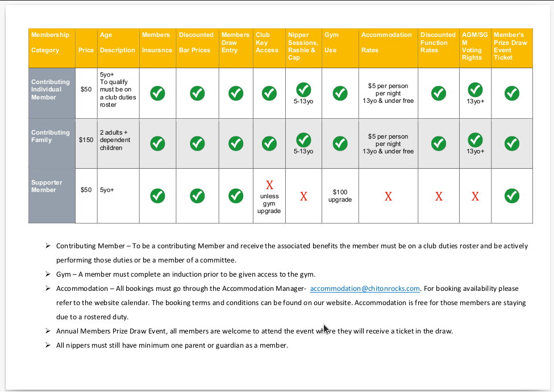Click '$50' price in Supporter Member row
This screenshot has width=554, height=392.
[86, 190]
